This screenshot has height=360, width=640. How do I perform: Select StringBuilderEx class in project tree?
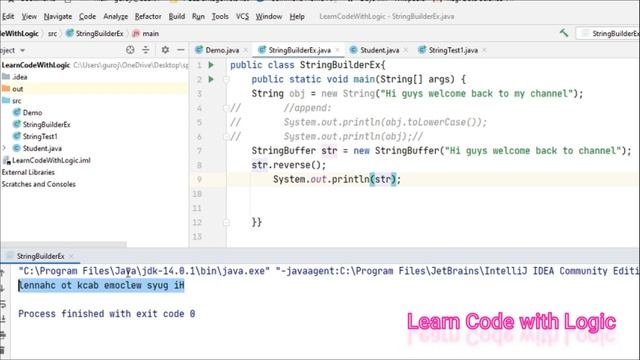42,124
